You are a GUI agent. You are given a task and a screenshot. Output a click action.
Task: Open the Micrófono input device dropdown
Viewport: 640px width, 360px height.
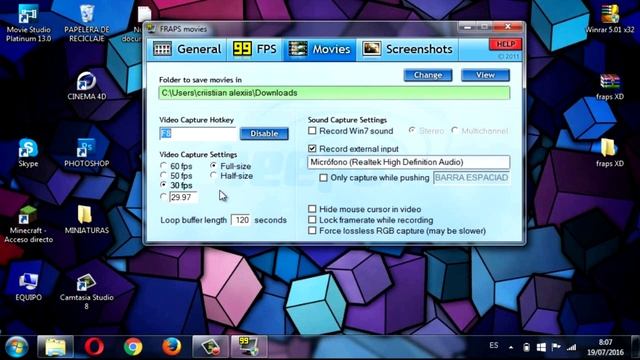click(409, 162)
